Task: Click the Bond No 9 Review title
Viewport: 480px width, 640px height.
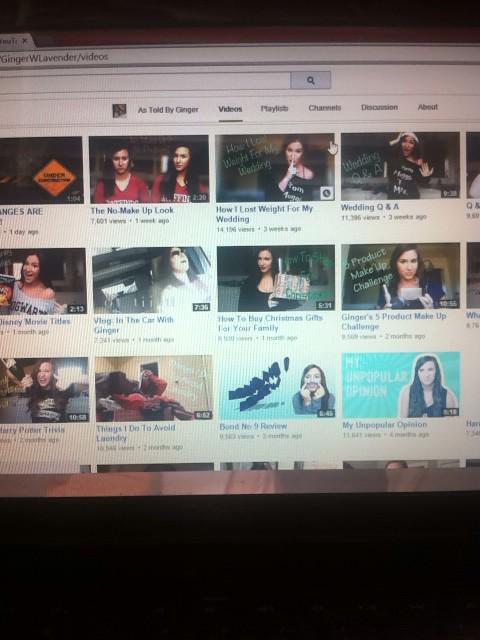Action: click(253, 426)
